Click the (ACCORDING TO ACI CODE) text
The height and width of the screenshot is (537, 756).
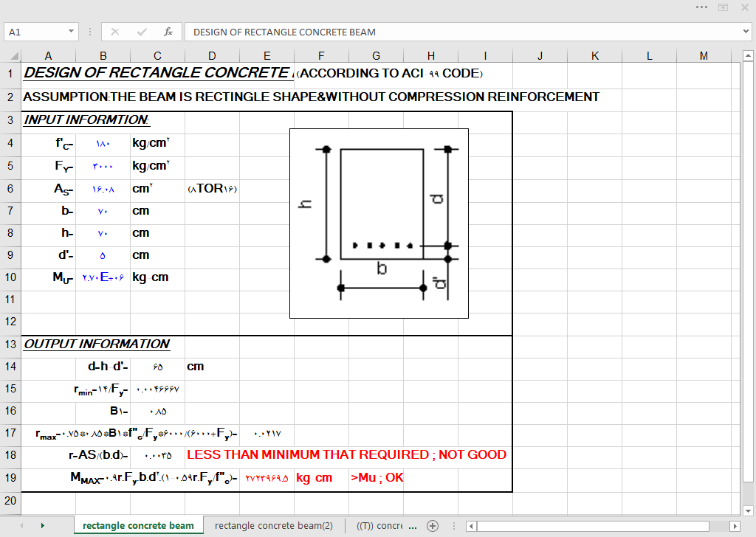(x=390, y=73)
